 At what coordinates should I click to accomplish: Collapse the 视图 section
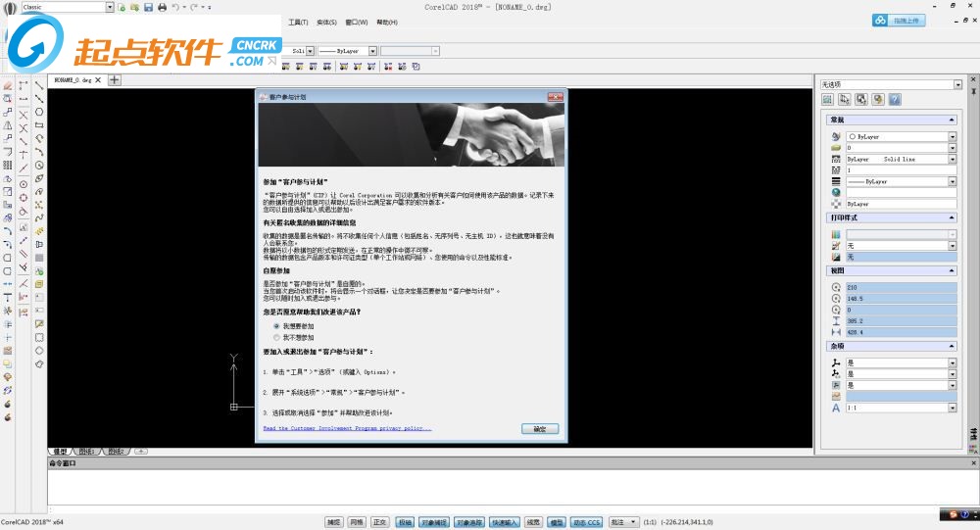[952, 270]
